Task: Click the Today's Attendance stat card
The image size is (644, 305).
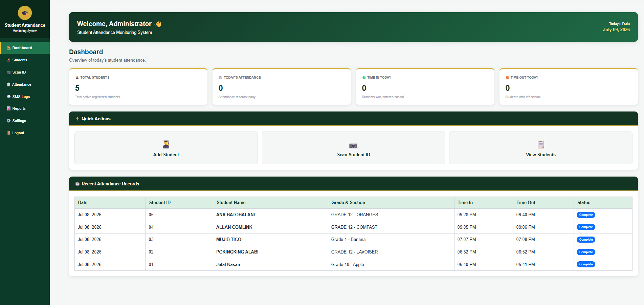Action: (282, 87)
